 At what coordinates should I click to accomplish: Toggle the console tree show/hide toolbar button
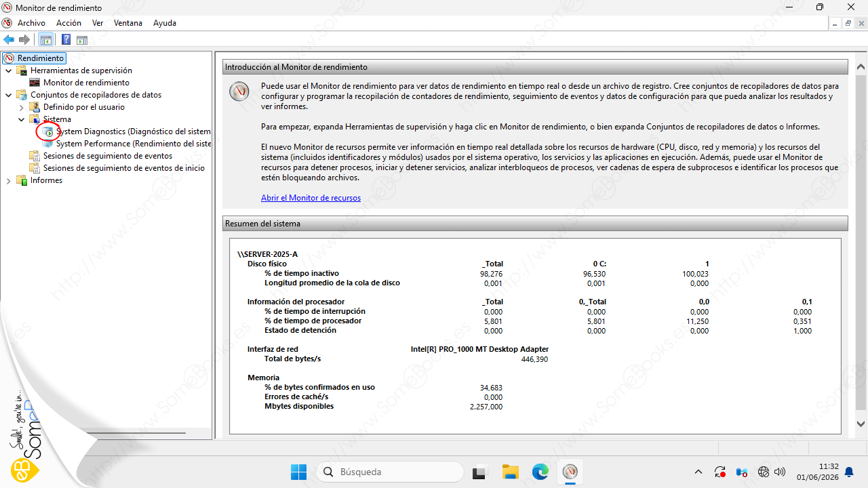pos(45,40)
